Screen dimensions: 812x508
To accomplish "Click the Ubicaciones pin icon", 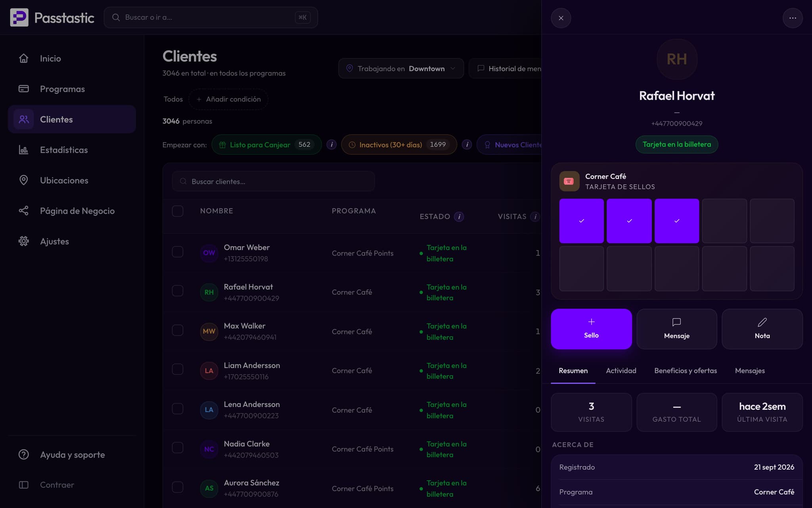I will [23, 180].
